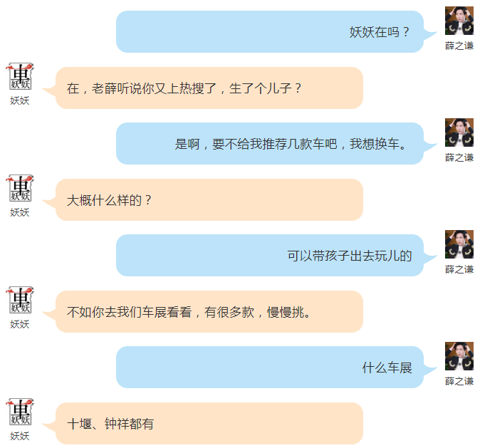Click 妖妖's avatar beside the '不如你去我们车展看看' message
The height and width of the screenshot is (448, 480).
tap(20, 300)
